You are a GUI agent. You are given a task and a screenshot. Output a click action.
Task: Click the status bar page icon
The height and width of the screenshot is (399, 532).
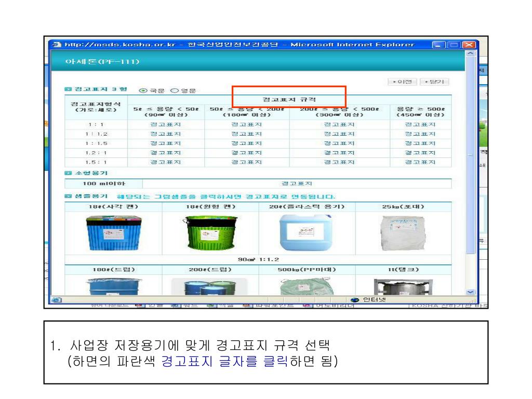click(x=56, y=300)
